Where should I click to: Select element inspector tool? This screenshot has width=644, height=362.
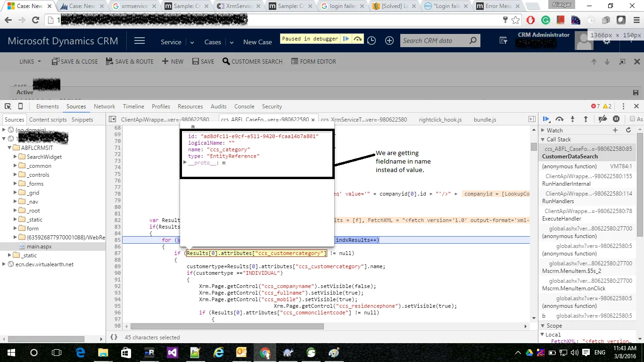(x=8, y=107)
